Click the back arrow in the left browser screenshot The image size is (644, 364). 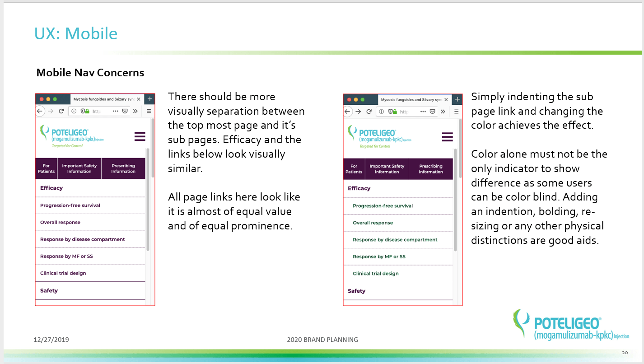click(40, 111)
